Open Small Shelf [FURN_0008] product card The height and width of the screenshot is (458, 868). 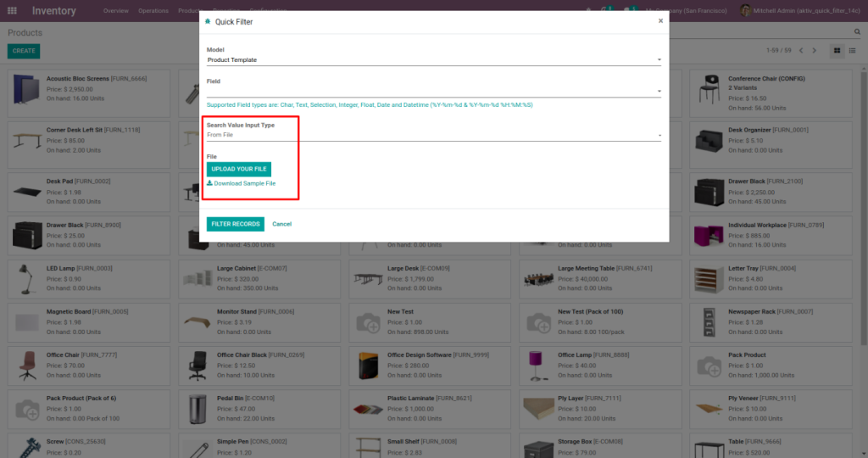click(x=430, y=446)
